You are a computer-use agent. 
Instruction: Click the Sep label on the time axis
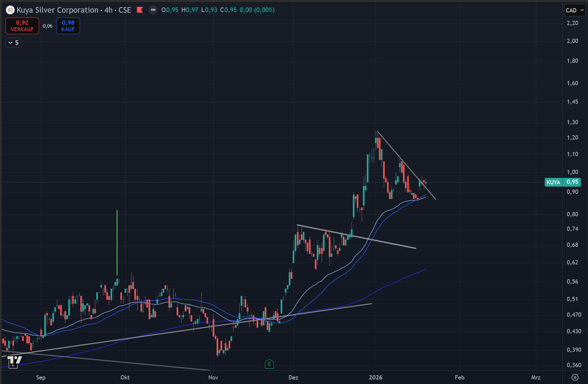click(41, 377)
